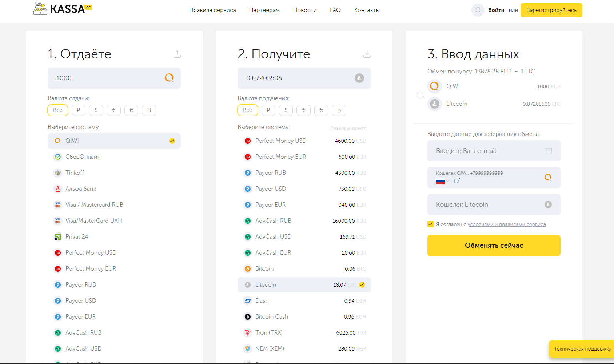The width and height of the screenshot is (614, 364).
Task: Select Payeer EUR in receive list
Action: pyautogui.click(x=304, y=205)
